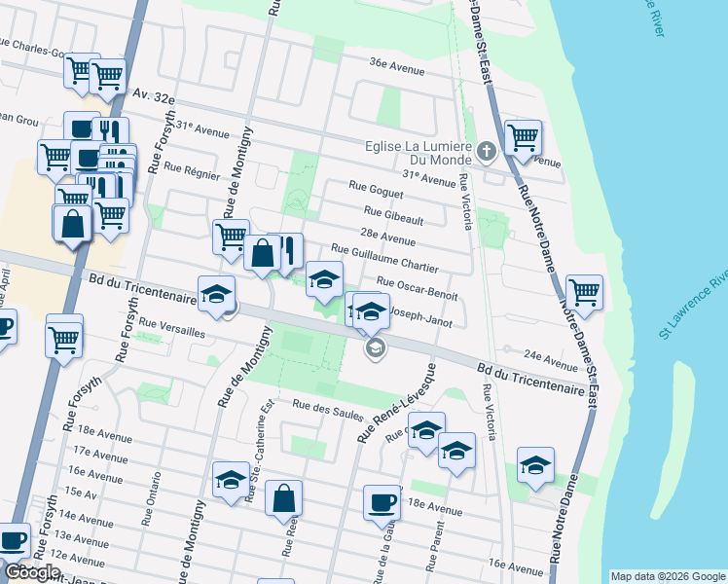
Task: Click the school marker below Rue Guillaume Chartier
Action: click(x=324, y=280)
